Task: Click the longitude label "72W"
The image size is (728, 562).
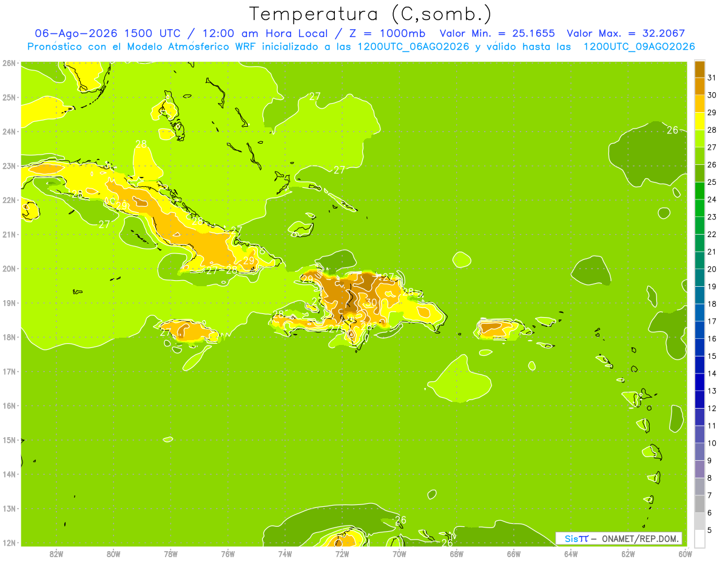Action: (x=342, y=554)
